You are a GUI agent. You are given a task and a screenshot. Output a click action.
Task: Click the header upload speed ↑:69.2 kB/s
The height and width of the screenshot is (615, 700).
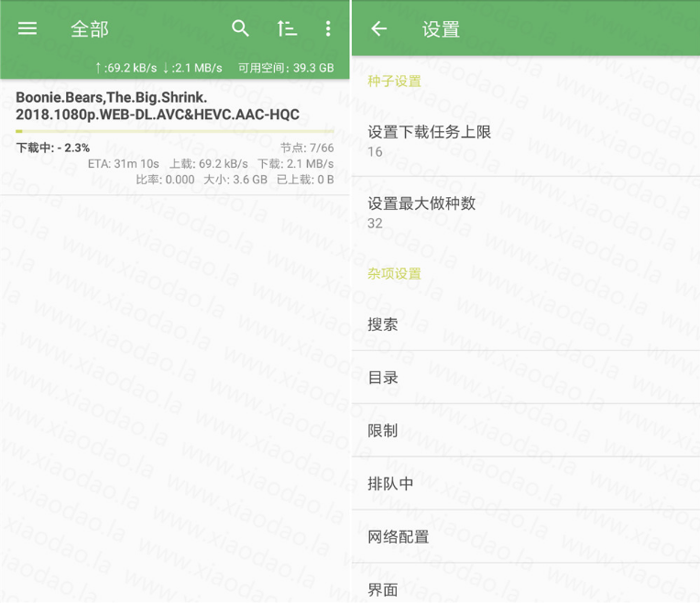coord(126,68)
